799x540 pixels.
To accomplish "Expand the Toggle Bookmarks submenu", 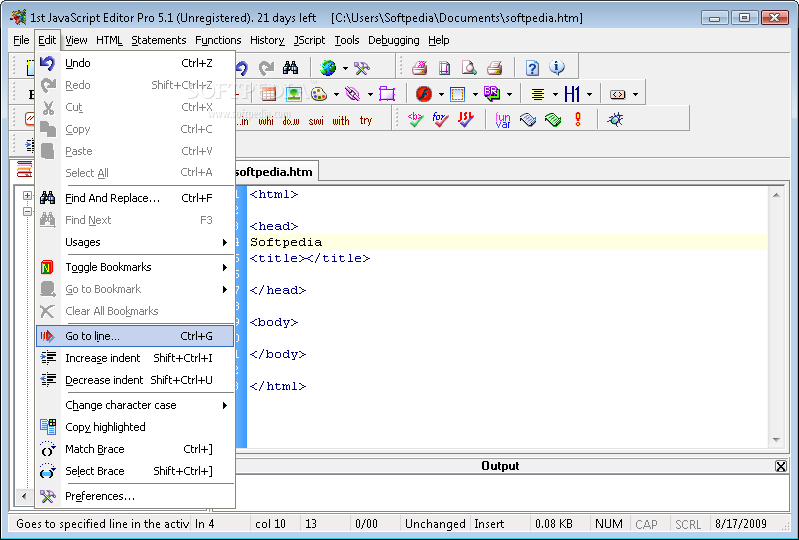I will pyautogui.click(x=135, y=267).
